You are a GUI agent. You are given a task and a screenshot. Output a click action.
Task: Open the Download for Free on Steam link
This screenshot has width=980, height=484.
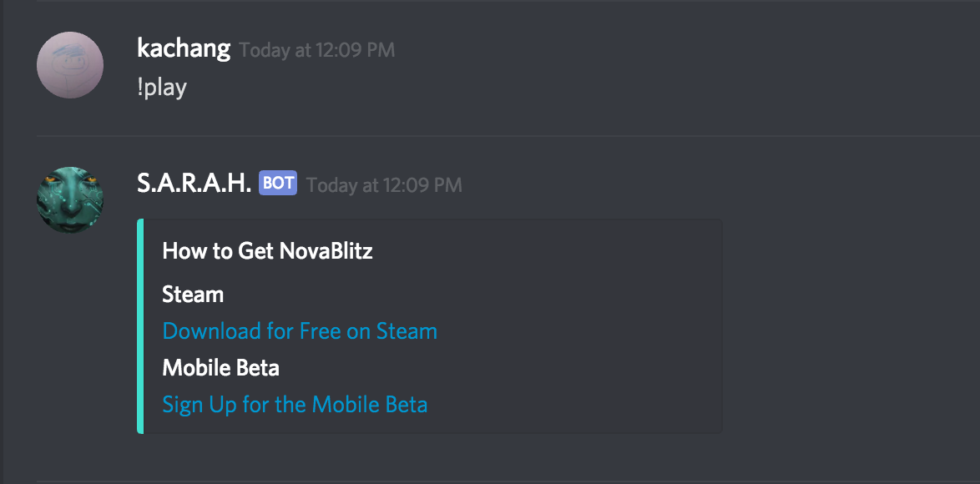(x=300, y=331)
